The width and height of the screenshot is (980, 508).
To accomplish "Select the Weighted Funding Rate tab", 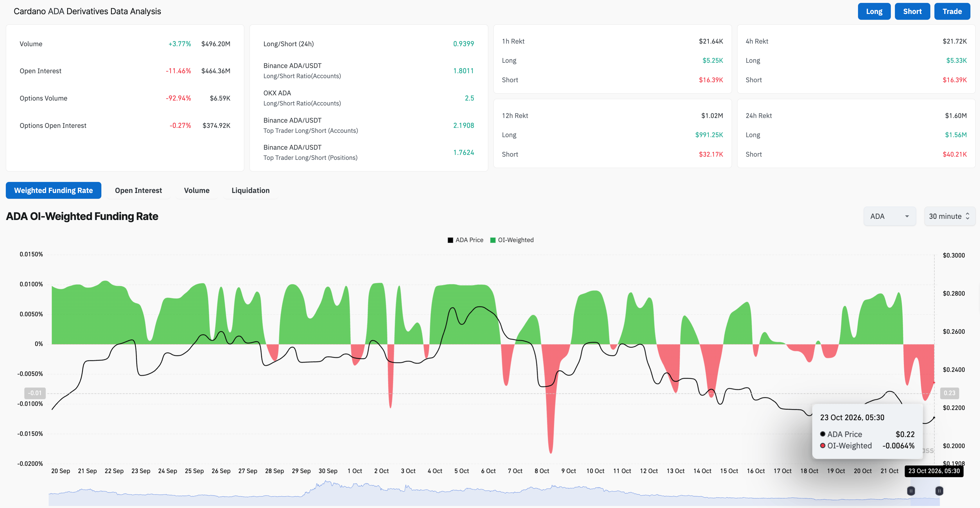I will point(54,190).
